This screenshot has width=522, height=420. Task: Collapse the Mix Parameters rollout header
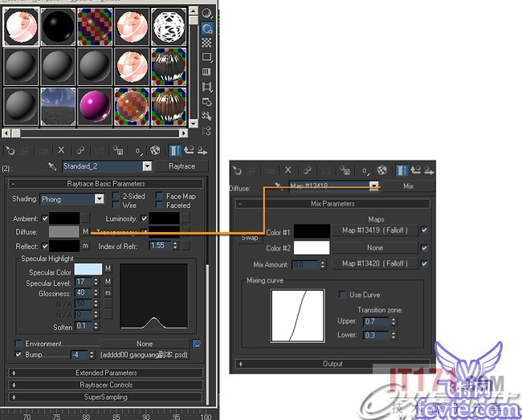332,204
